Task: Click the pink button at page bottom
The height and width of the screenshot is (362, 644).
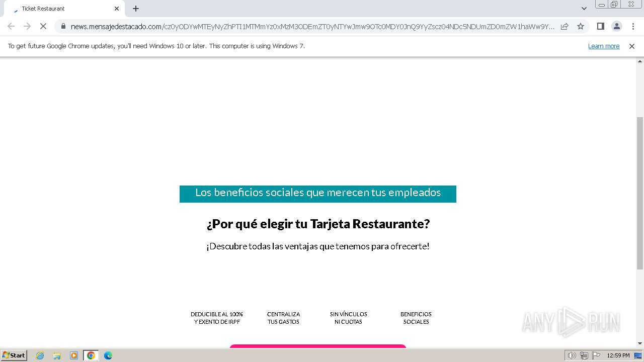Action: pyautogui.click(x=318, y=346)
